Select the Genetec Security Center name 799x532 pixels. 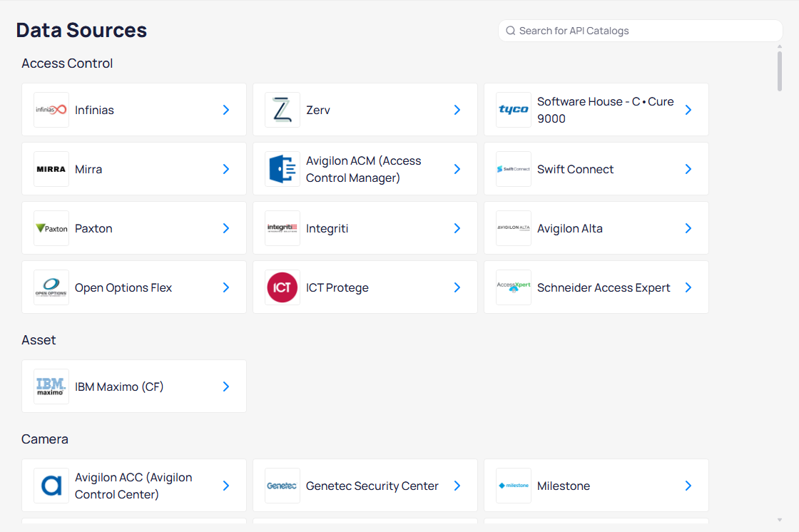[372, 486]
